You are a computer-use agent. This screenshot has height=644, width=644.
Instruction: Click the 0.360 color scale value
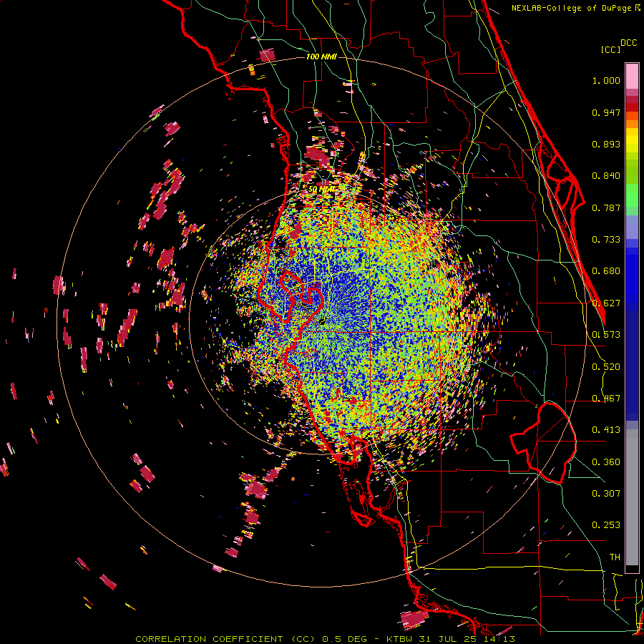click(606, 462)
